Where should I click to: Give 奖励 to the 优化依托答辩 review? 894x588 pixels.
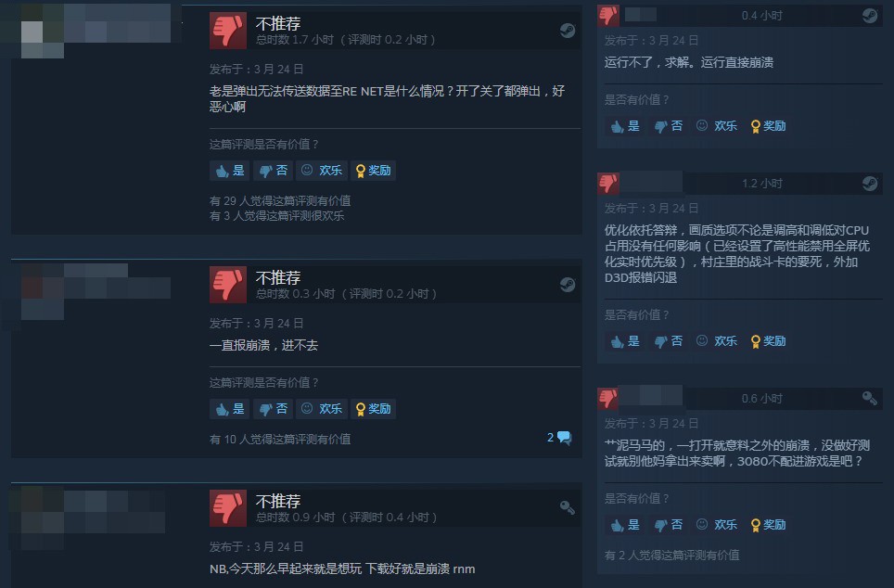[769, 341]
